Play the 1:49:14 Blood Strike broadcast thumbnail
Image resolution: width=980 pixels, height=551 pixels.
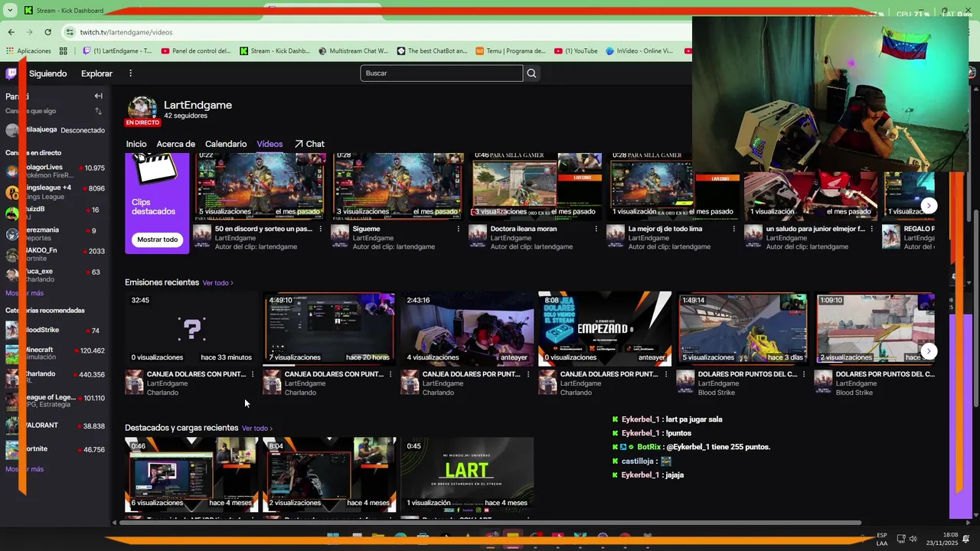coord(743,329)
